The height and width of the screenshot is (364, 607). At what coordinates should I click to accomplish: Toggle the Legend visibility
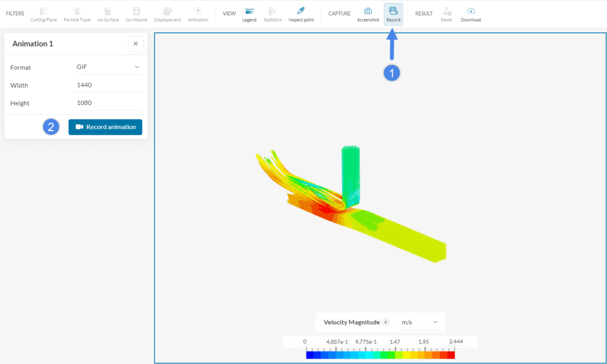[249, 13]
